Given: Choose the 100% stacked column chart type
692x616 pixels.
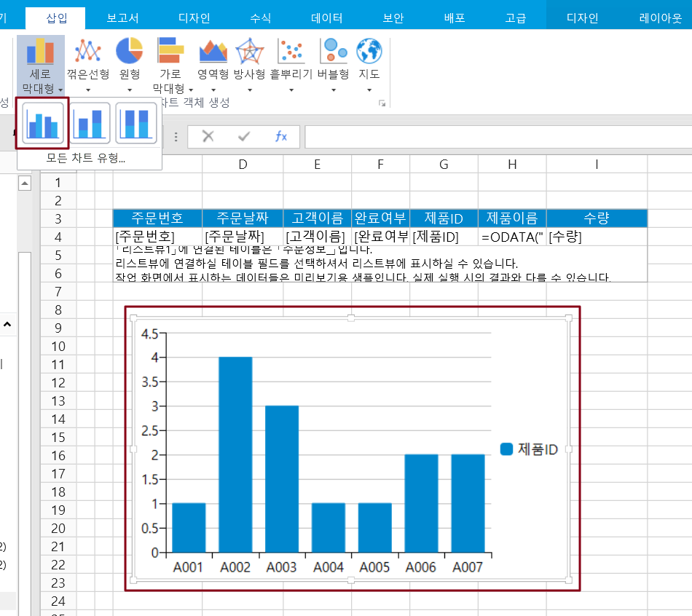Looking at the screenshot, I should (136, 123).
